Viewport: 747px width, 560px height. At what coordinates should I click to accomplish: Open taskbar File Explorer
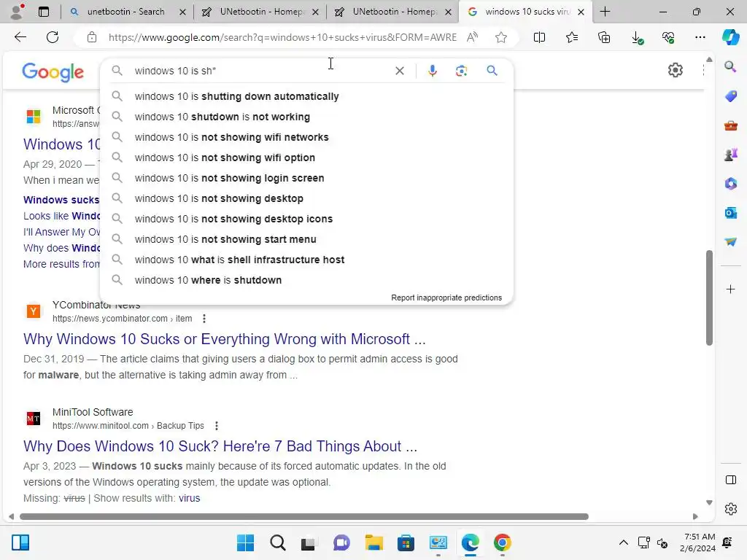[374, 542]
